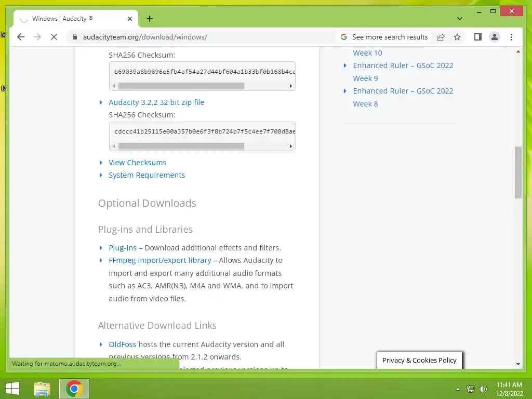532x399 pixels.
Task: Click the forward navigation arrow
Action: pos(37,37)
